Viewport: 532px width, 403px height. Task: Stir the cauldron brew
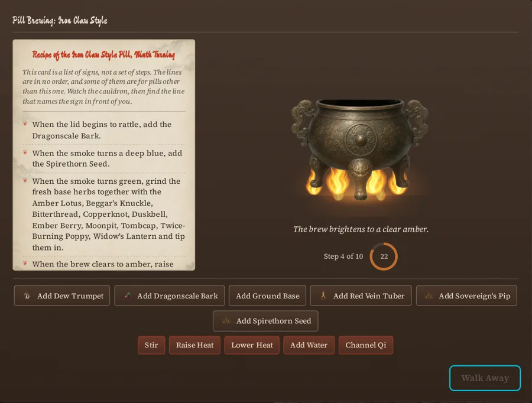(x=151, y=345)
